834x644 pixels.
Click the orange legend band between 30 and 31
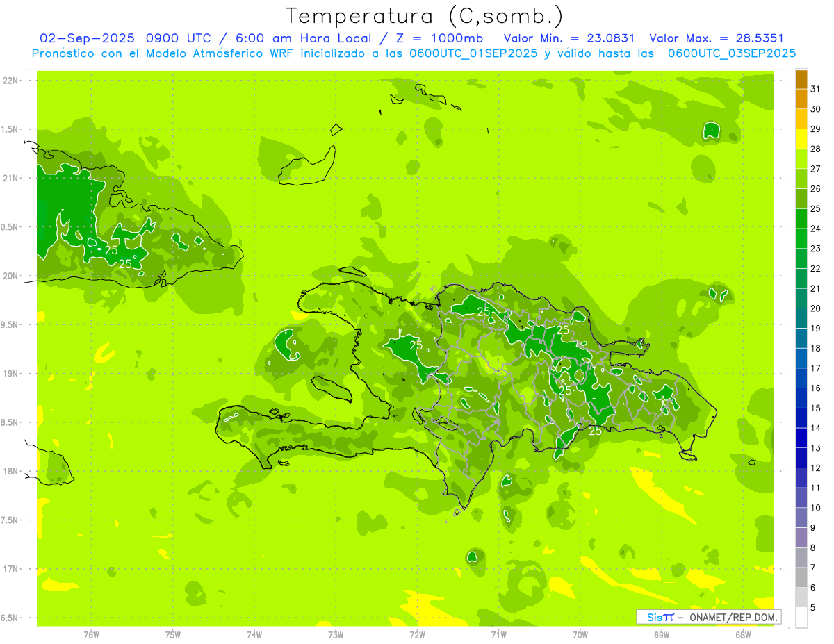801,99
